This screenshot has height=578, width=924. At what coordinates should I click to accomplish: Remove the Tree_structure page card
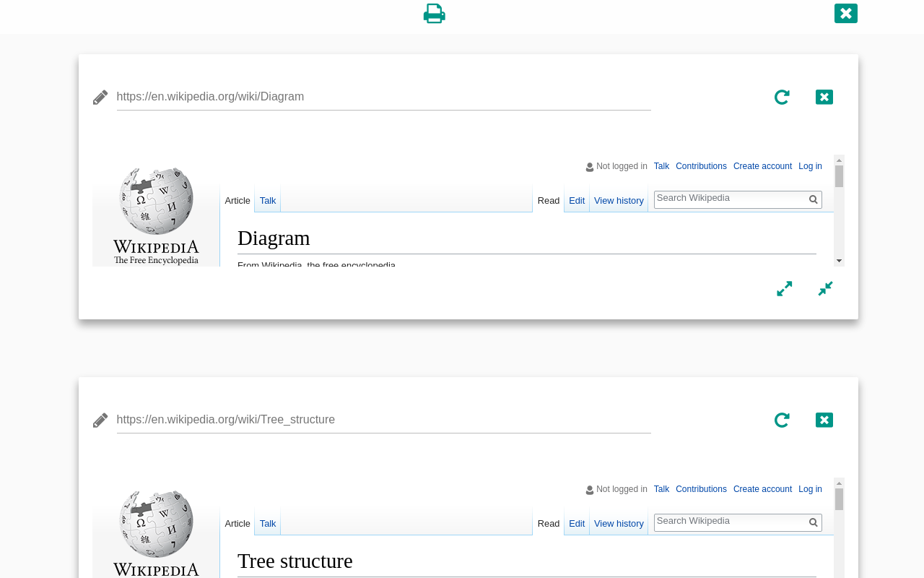(824, 420)
